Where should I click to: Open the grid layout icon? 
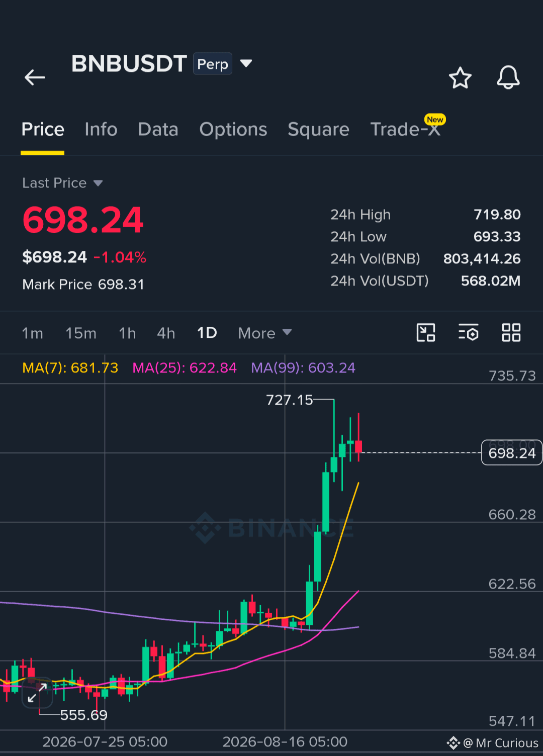click(x=511, y=333)
